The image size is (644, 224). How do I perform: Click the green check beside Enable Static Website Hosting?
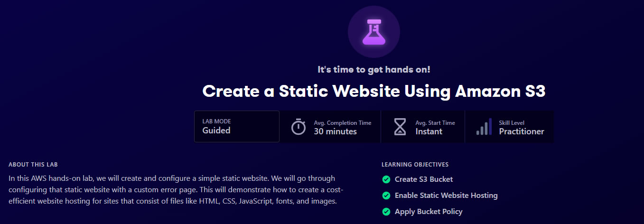tap(386, 196)
